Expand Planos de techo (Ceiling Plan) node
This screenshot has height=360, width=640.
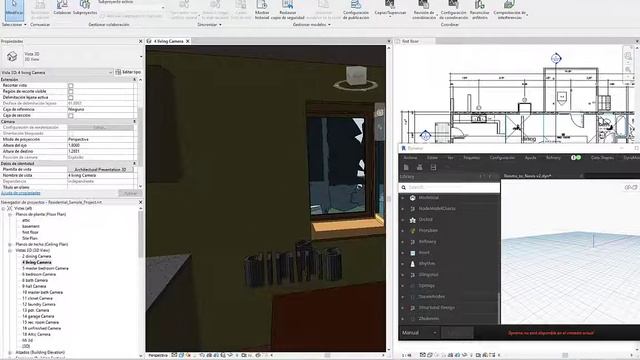(10, 244)
